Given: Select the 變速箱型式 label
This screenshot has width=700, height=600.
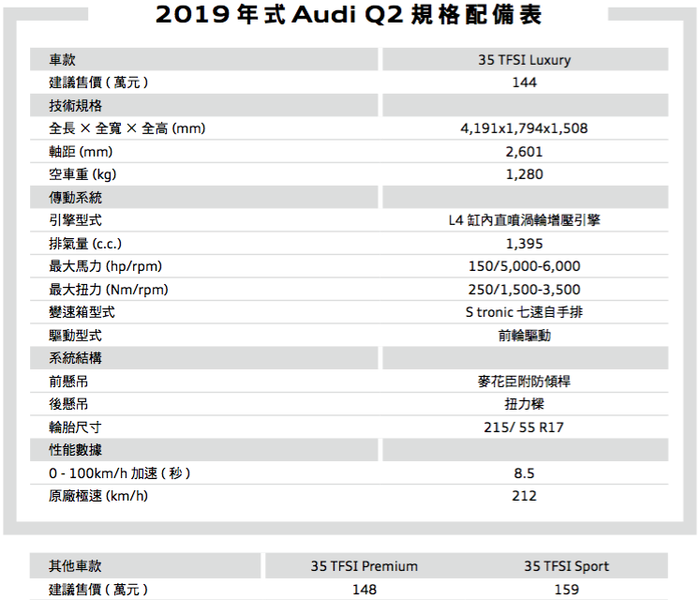Looking at the screenshot, I should point(82,312).
